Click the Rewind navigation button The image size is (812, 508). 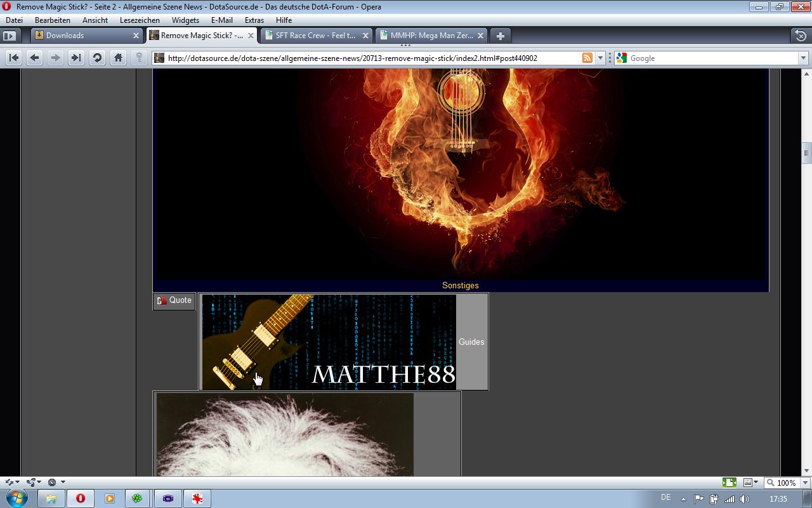coord(14,58)
